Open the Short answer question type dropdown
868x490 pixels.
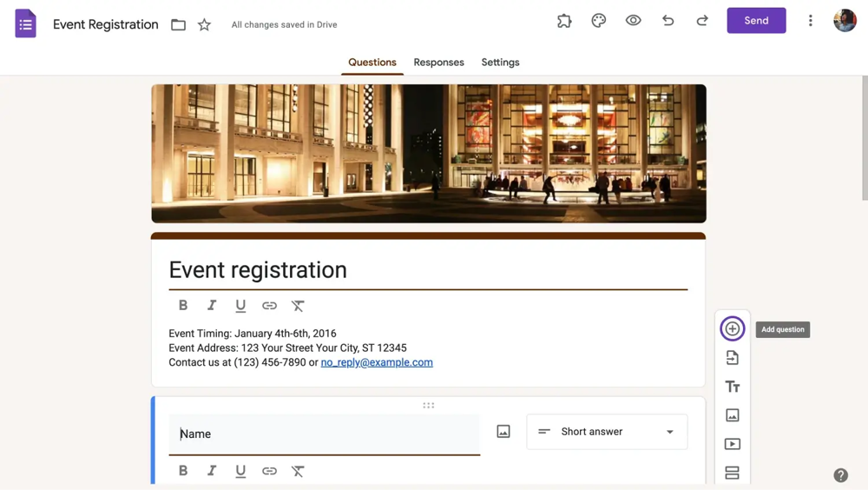pyautogui.click(x=607, y=432)
